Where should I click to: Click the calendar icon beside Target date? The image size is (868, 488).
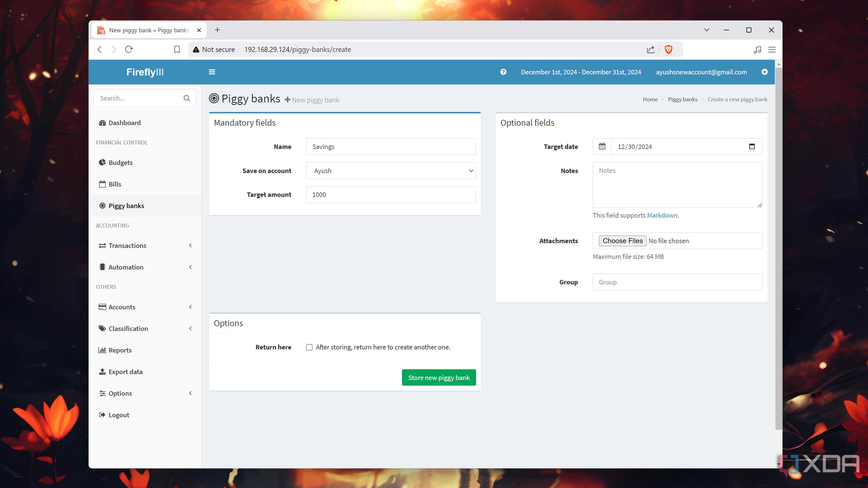pos(602,146)
